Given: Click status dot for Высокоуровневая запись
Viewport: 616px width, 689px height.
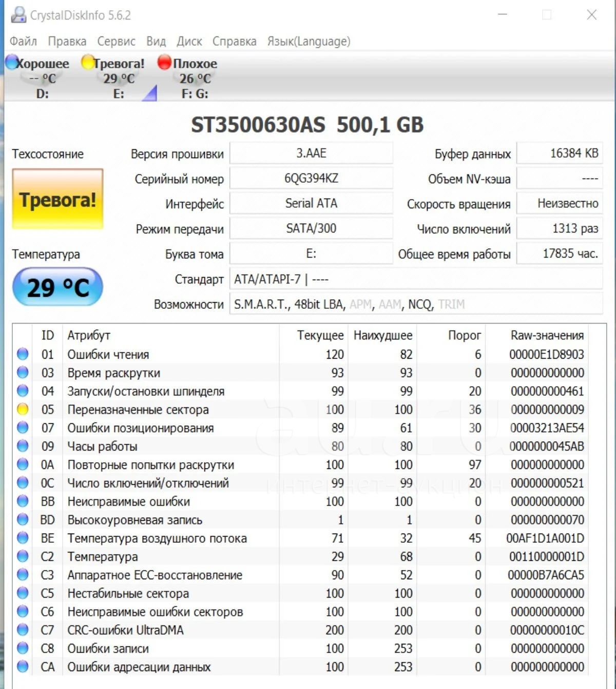Looking at the screenshot, I should coord(23,520).
